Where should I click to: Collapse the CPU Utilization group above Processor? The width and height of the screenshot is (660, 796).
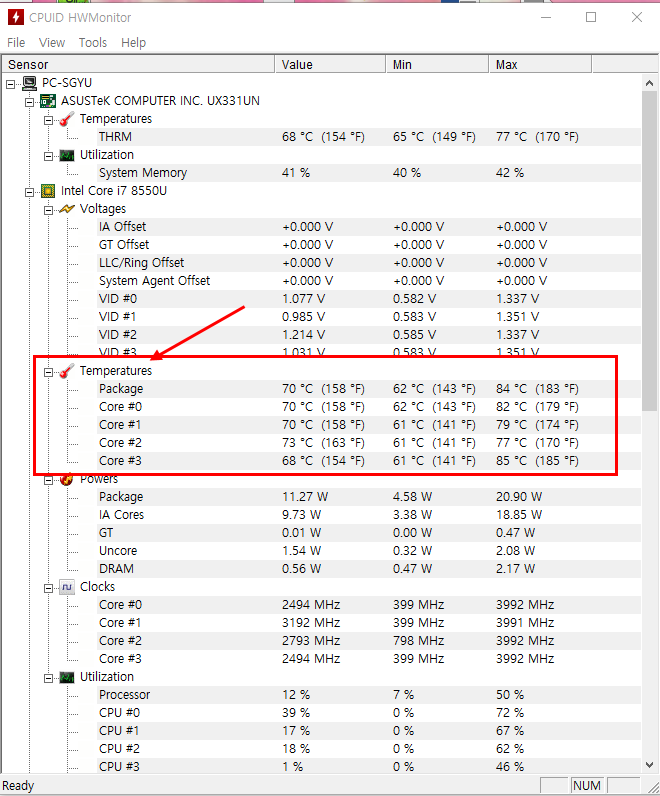[48, 678]
